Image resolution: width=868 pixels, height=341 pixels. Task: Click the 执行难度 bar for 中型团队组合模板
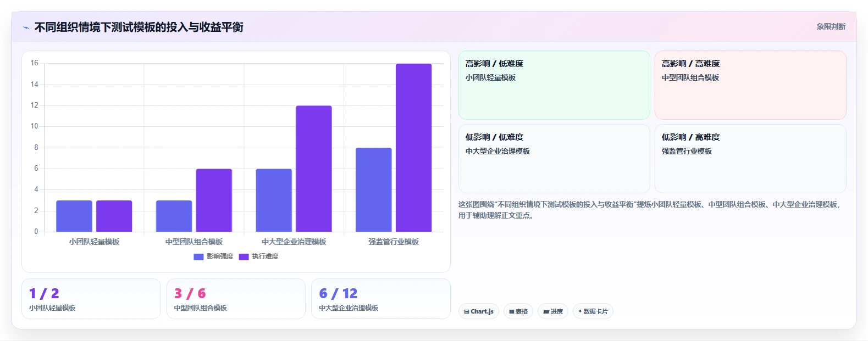pyautogui.click(x=214, y=200)
